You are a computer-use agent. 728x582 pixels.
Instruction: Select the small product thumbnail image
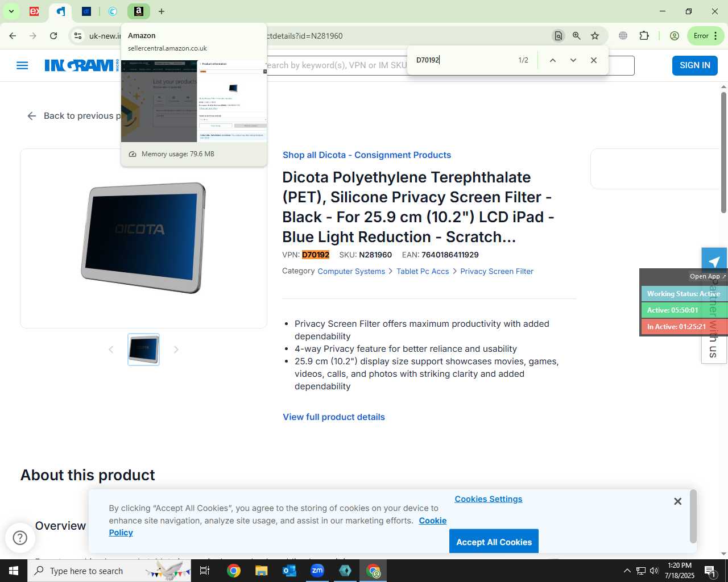(x=143, y=350)
